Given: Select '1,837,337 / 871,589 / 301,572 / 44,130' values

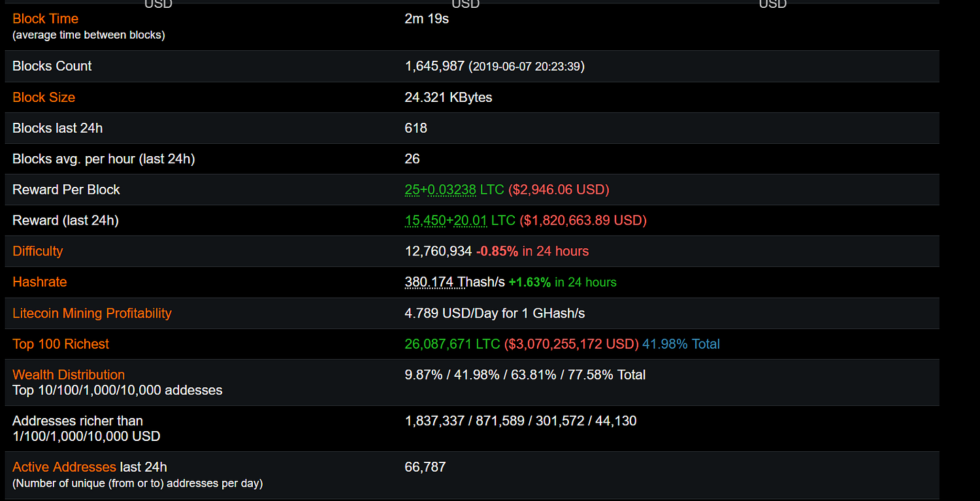Looking at the screenshot, I should coord(521,421).
